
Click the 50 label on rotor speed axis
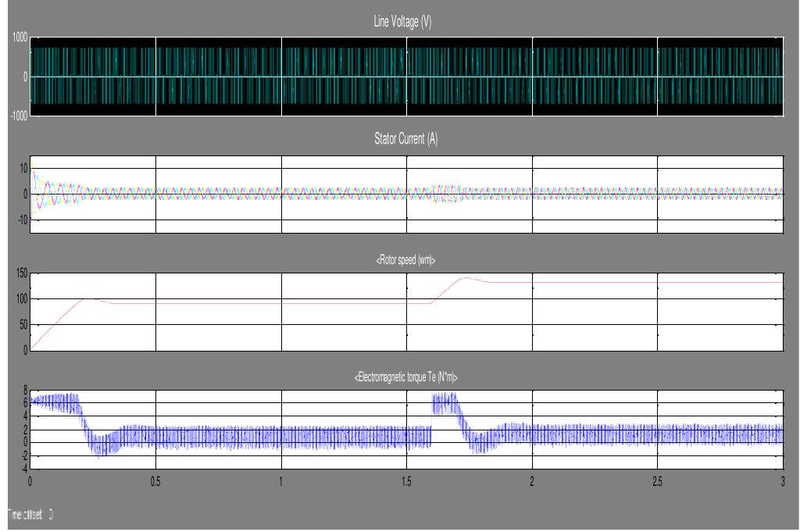[23, 325]
